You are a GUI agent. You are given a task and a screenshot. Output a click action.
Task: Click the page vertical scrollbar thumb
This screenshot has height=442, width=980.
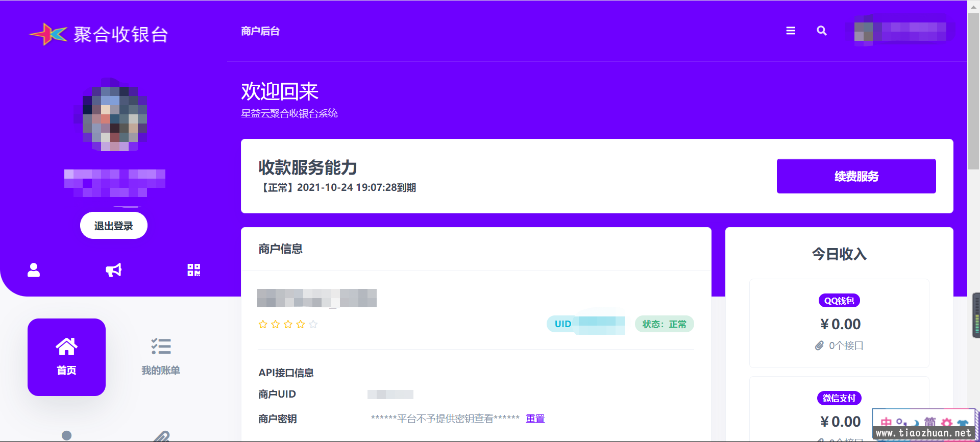click(973, 92)
